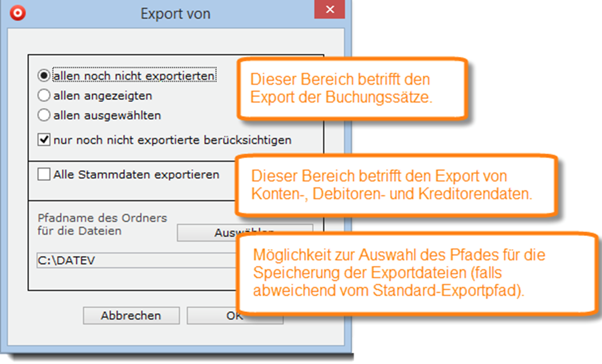Close the Export von dialog
602x364 pixels.
[x=330, y=10]
